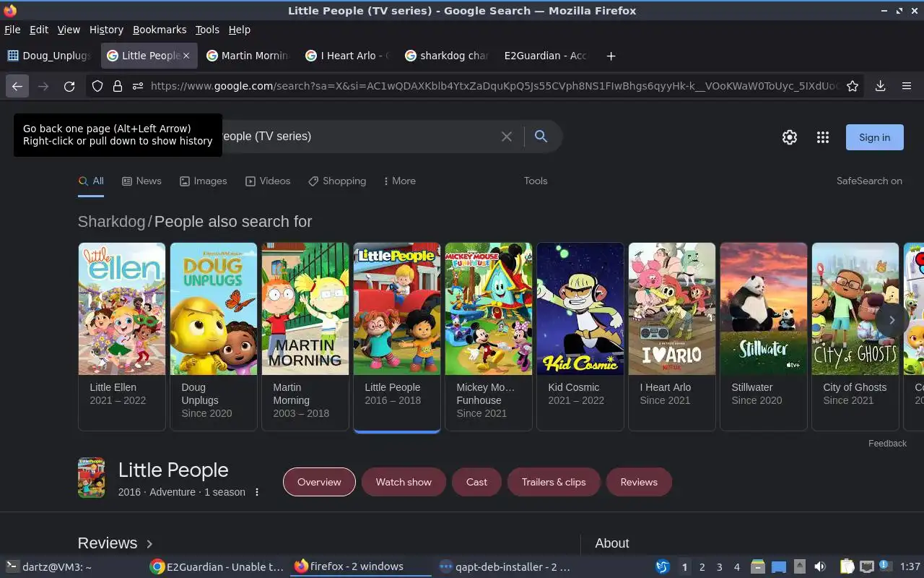Viewport: 924px width, 578px height.
Task: Open the file manager tray icon
Action: (757, 567)
